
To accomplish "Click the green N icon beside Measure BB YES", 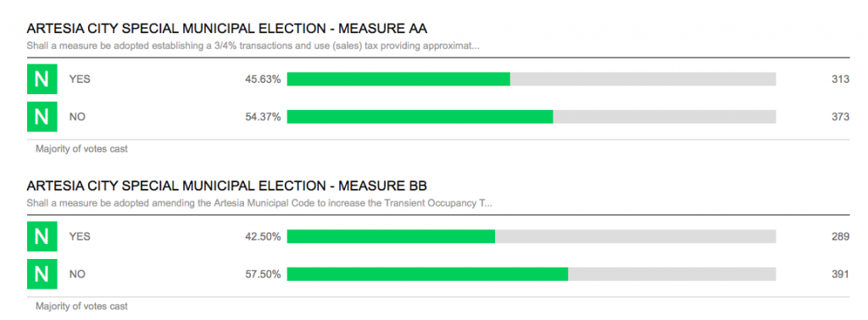I will click(x=42, y=236).
